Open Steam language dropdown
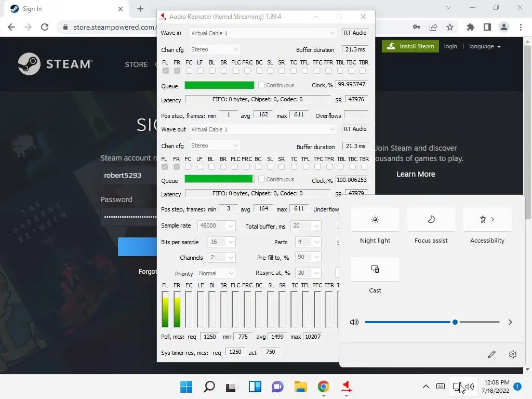This screenshot has height=399, width=532. (485, 46)
